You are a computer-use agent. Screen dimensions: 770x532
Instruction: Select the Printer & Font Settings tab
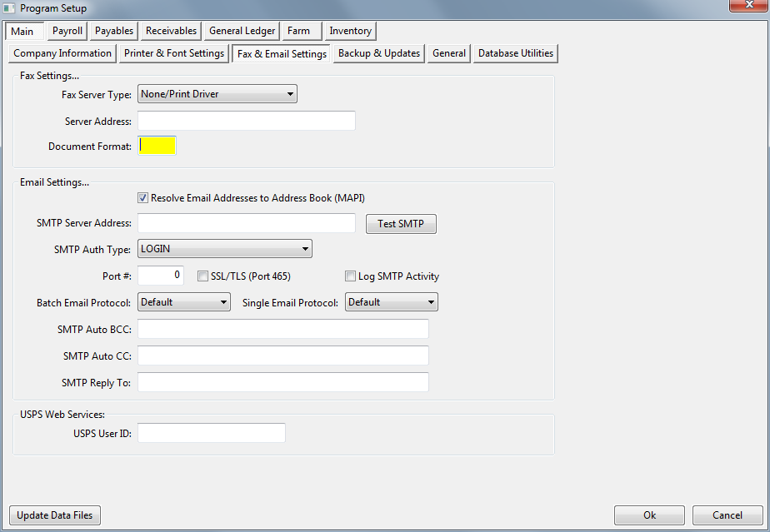(x=174, y=53)
